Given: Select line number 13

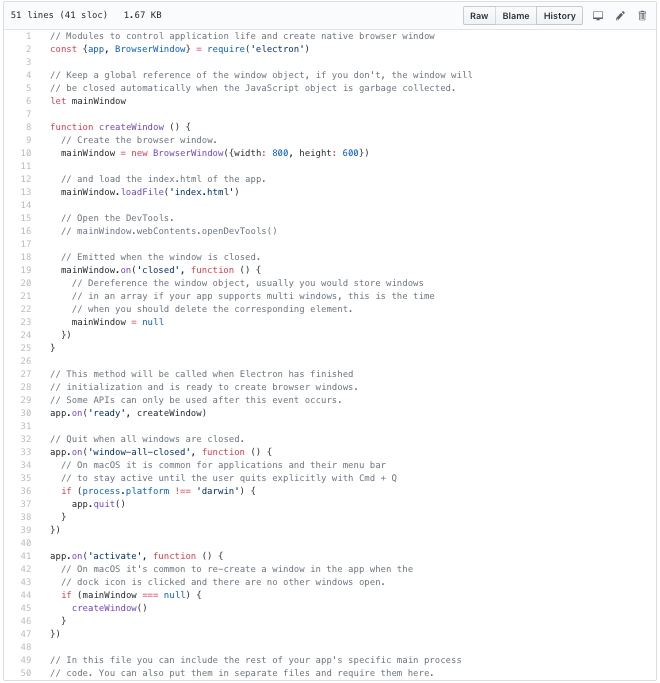Looking at the screenshot, I should coord(26,192).
